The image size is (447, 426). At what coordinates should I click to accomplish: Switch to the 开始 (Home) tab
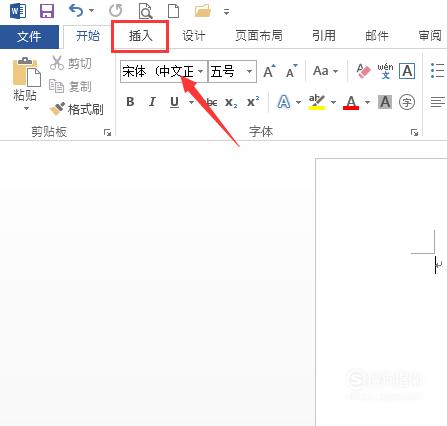[x=88, y=36]
